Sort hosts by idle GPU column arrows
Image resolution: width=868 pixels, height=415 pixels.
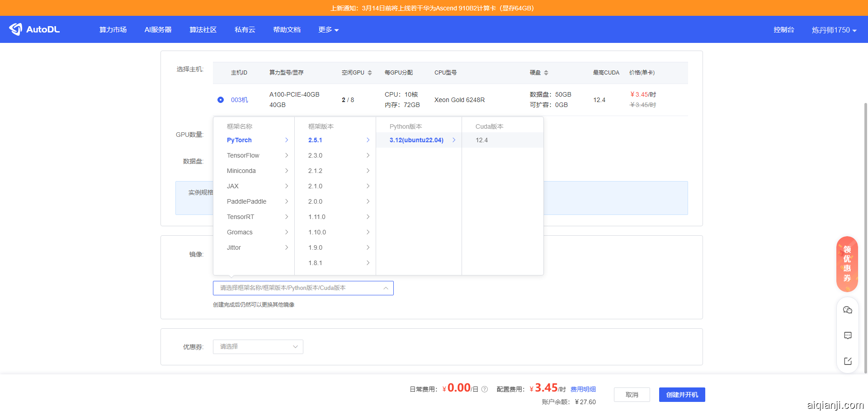click(370, 73)
